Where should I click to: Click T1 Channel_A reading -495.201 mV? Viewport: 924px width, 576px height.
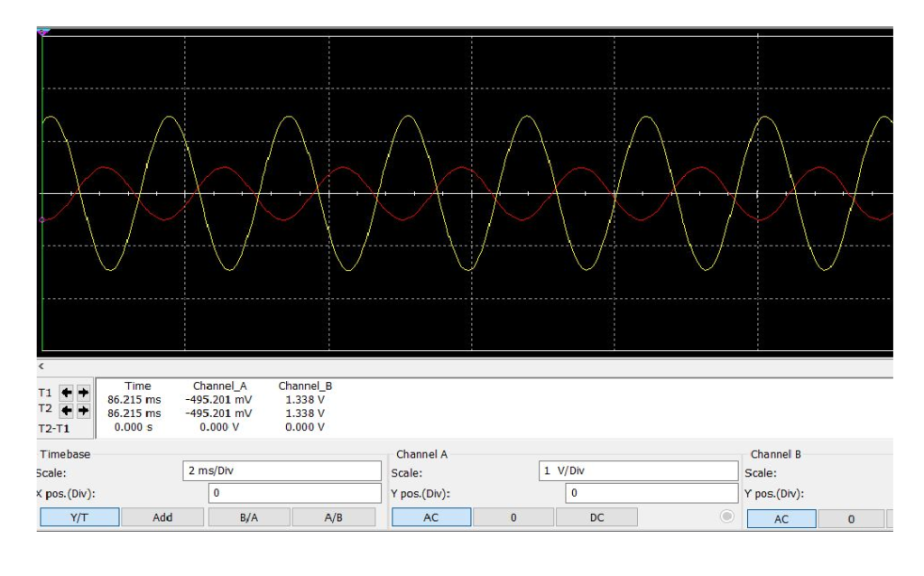point(218,399)
